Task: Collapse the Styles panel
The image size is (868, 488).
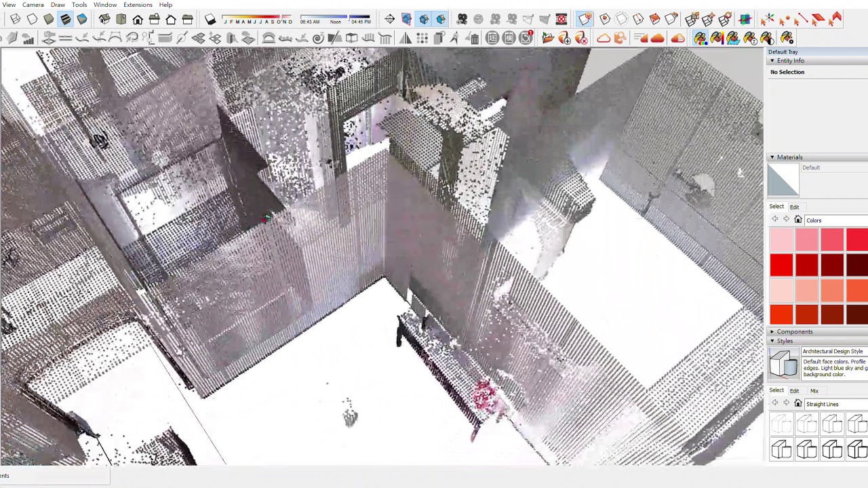Action: click(772, 342)
